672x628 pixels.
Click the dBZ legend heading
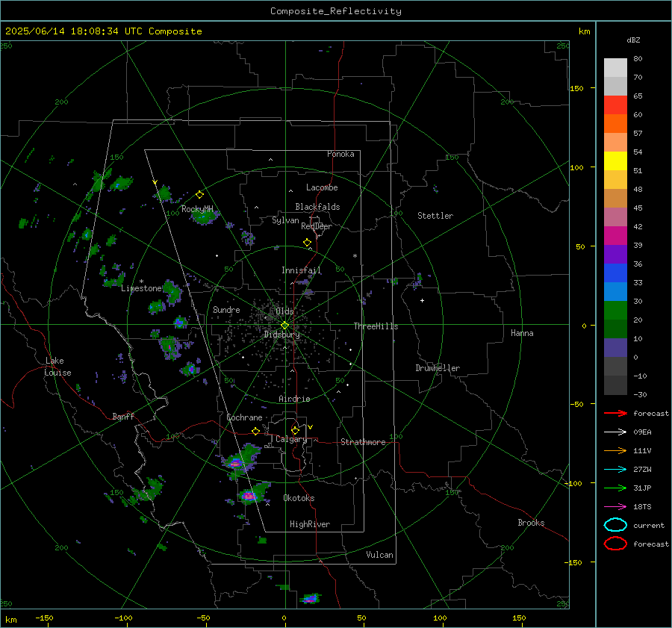tap(633, 40)
